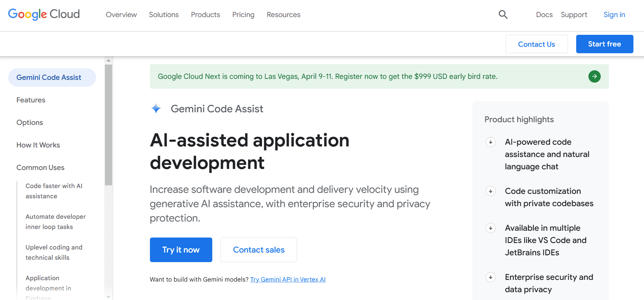The height and width of the screenshot is (300, 644).
Task: Expand the Enterprise security highlight arrow
Action: click(x=491, y=277)
